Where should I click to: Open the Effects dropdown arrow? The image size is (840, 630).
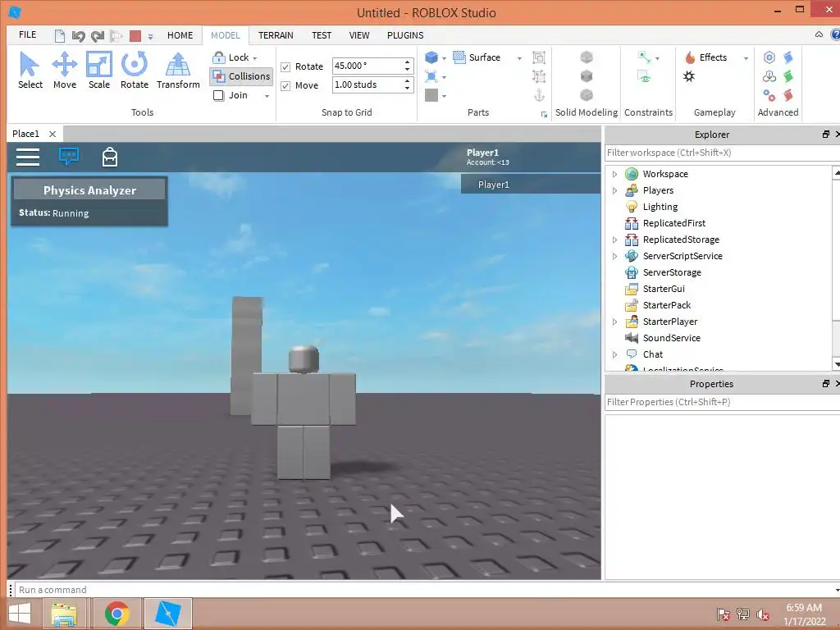746,58
